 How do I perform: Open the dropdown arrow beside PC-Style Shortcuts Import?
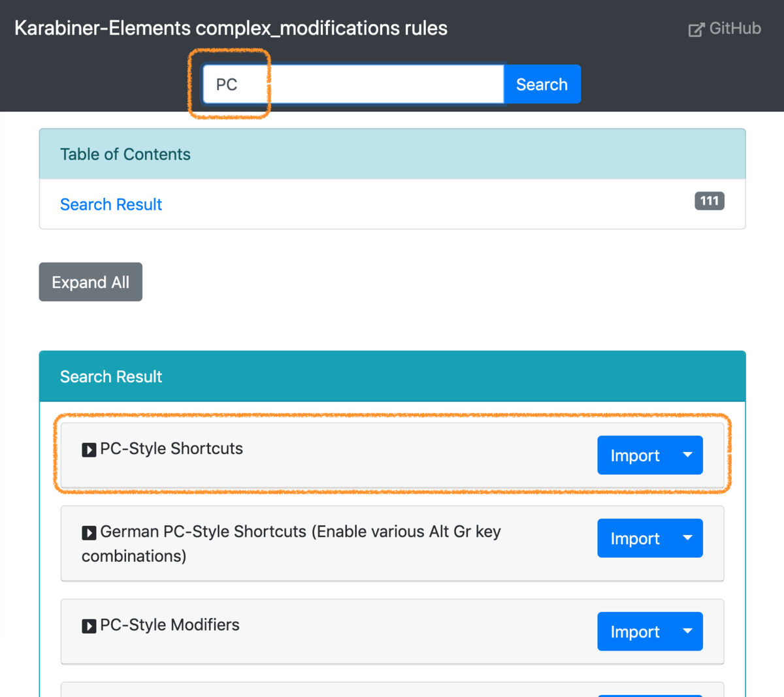[687, 455]
